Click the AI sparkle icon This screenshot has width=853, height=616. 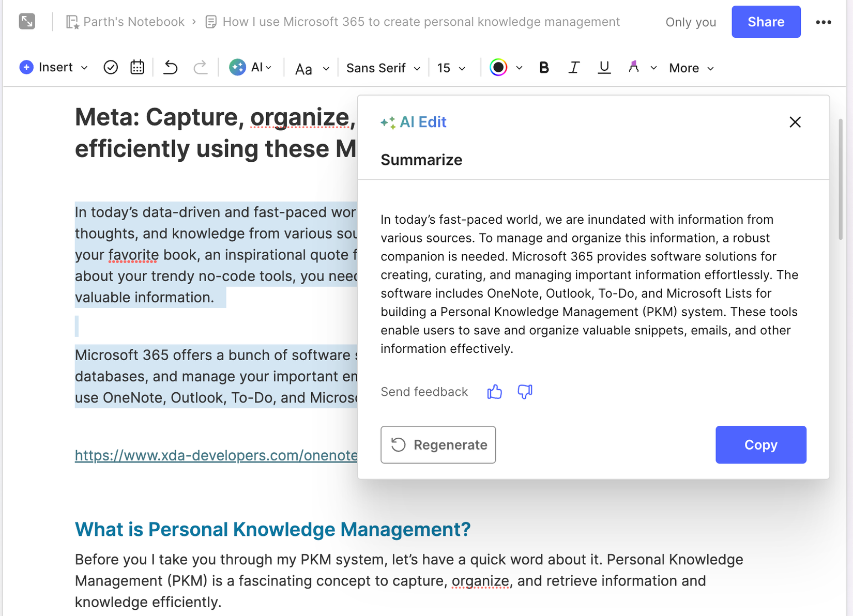click(237, 67)
